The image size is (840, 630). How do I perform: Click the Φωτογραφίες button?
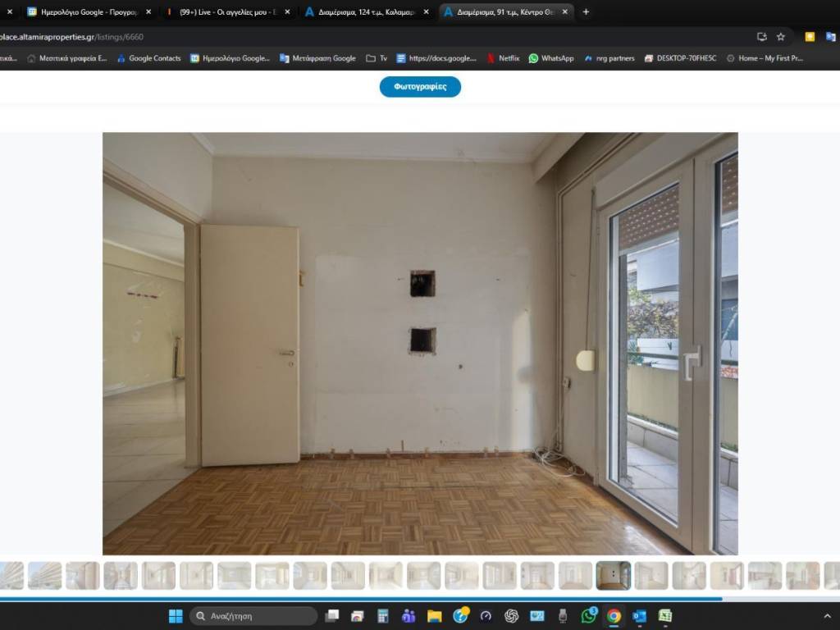click(420, 87)
